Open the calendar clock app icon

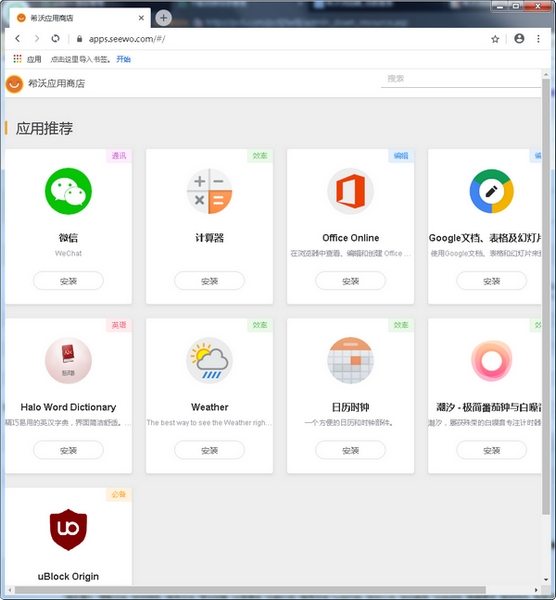(351, 360)
